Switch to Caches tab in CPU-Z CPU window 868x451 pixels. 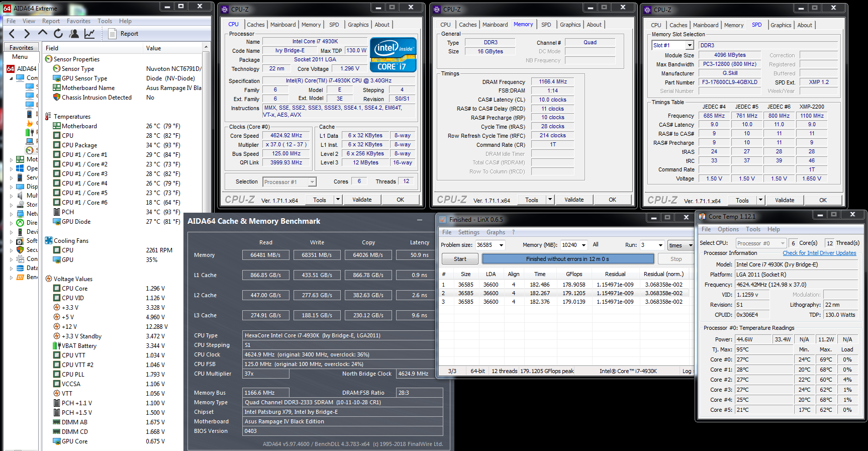coord(255,25)
